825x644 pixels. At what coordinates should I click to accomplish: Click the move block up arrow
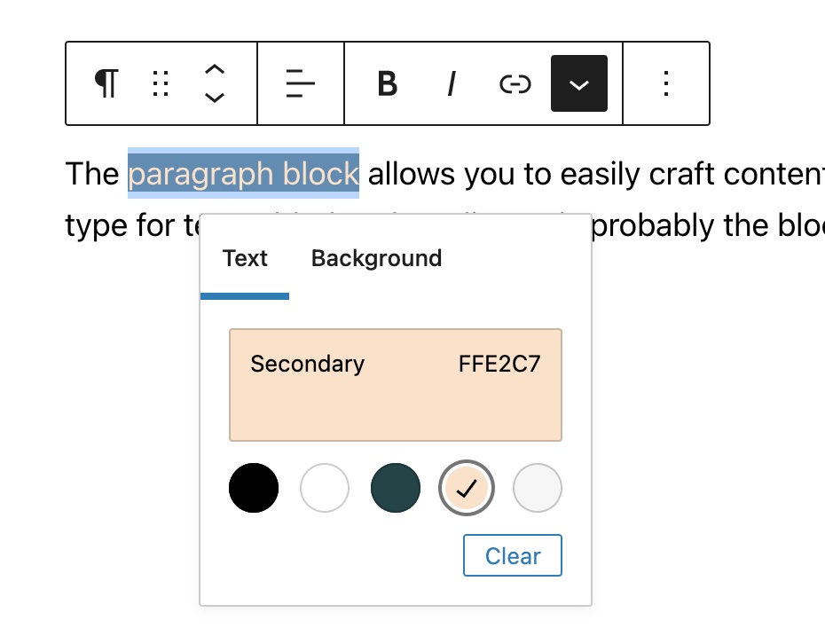point(214,71)
